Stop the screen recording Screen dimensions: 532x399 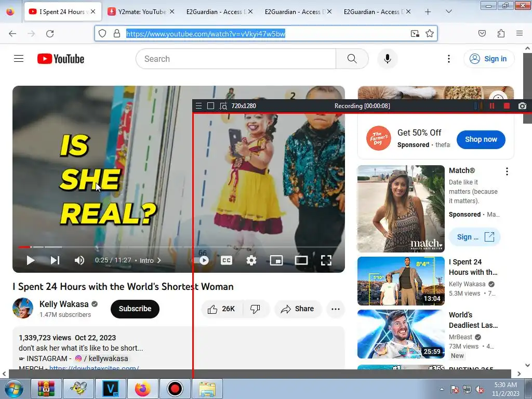(x=507, y=106)
